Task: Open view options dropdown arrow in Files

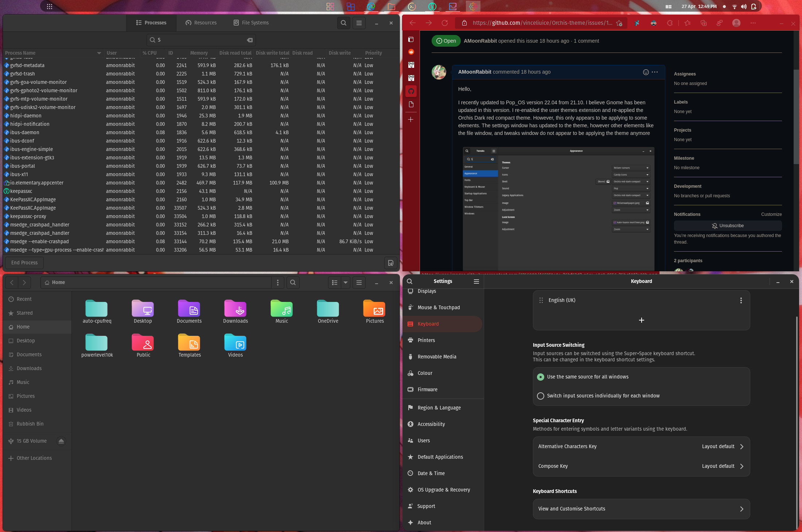Action: [x=345, y=283]
